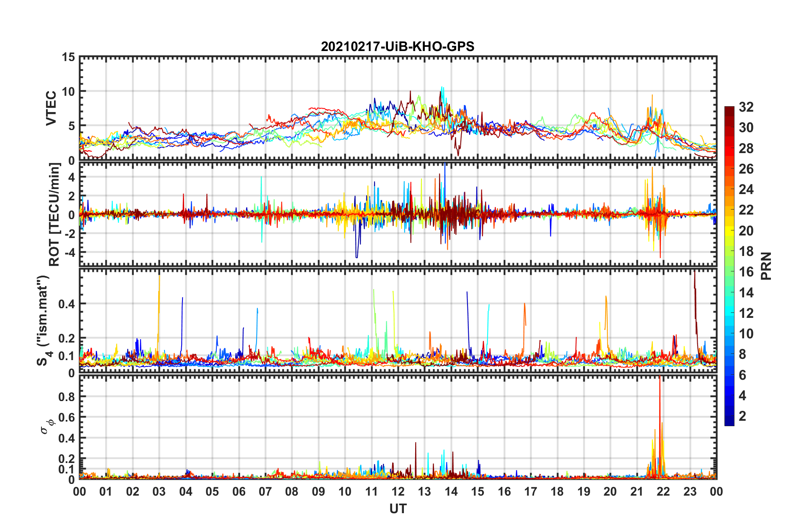Click VTEC tick label 15
Screen dimensions: 796x532
[x=68, y=57]
